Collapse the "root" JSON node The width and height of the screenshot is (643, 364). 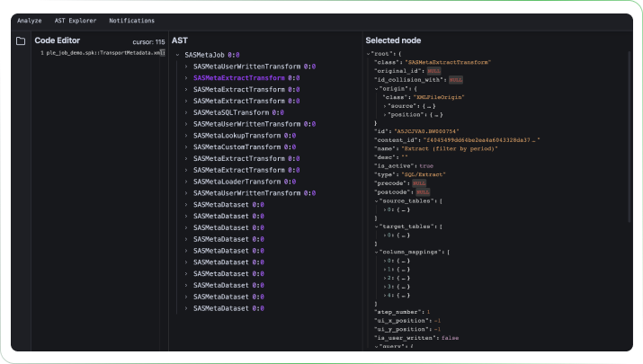click(x=368, y=54)
